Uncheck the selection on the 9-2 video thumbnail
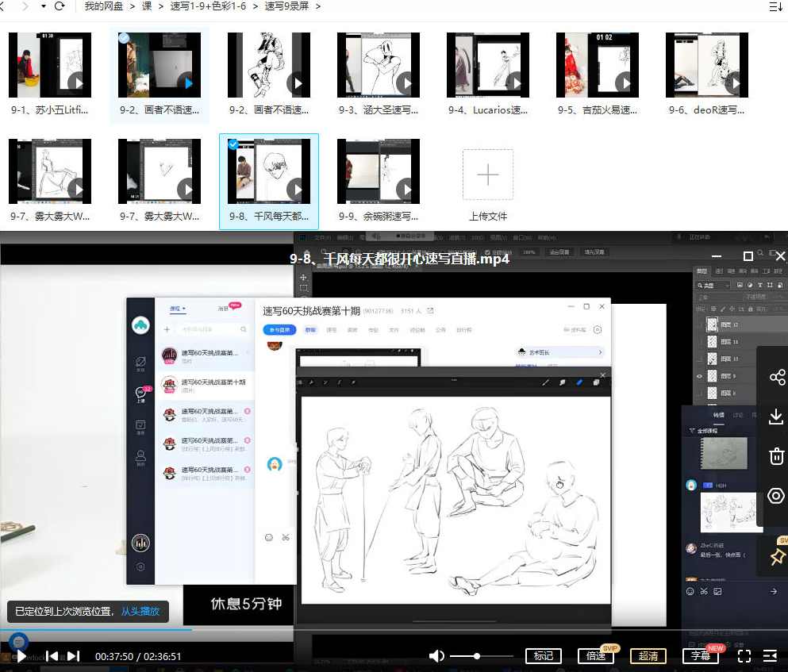 pyautogui.click(x=122, y=36)
